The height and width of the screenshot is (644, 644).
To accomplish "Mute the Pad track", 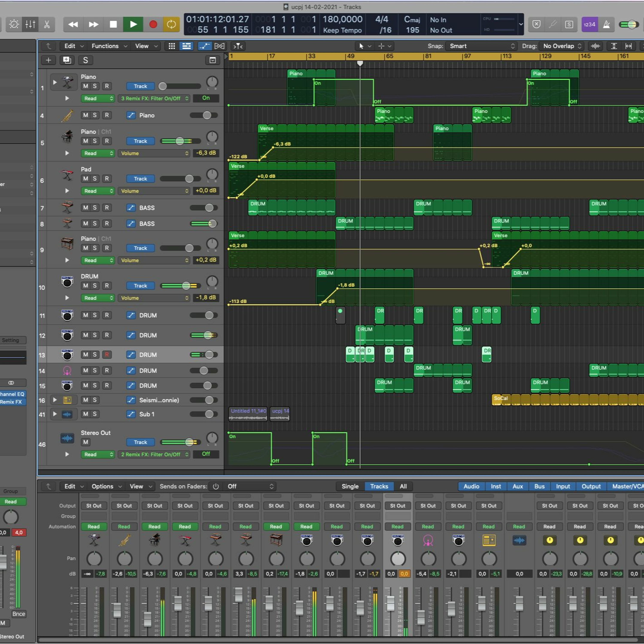I will (x=86, y=179).
